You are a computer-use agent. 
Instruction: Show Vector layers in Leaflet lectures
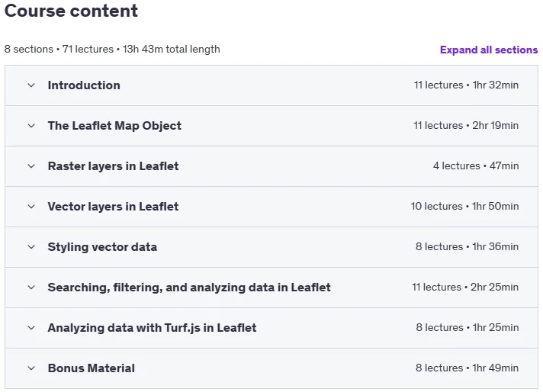[113, 207]
